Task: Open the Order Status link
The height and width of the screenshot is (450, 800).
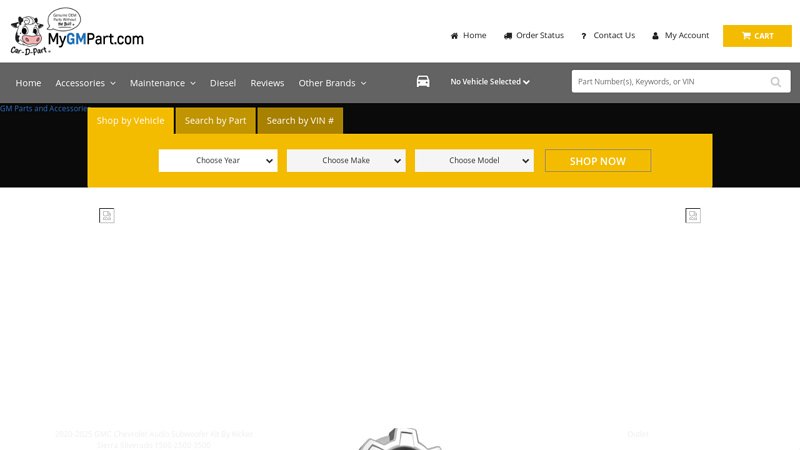Action: point(540,35)
